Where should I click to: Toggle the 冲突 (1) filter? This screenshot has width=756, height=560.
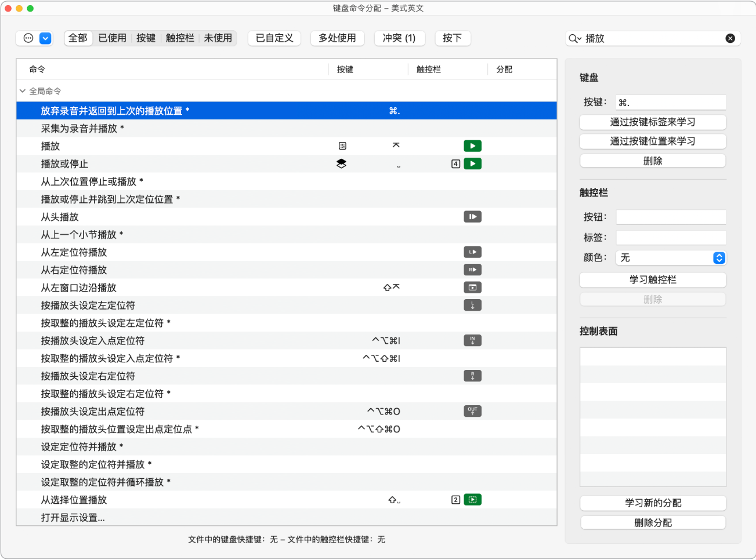pyautogui.click(x=399, y=38)
